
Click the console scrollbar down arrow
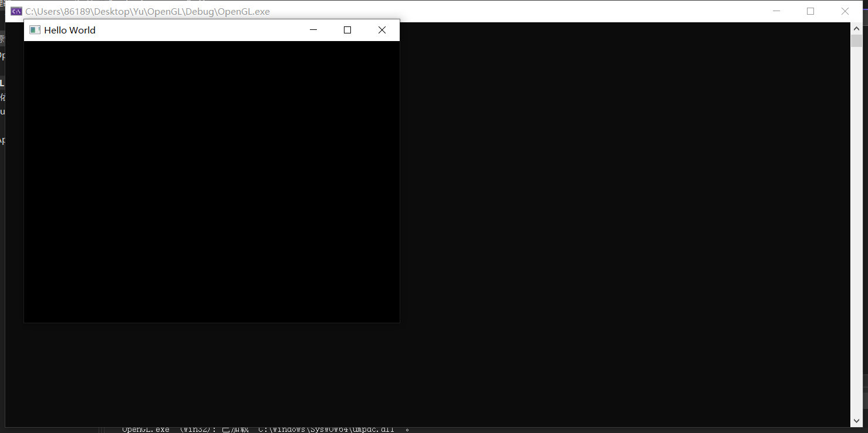tap(856, 421)
